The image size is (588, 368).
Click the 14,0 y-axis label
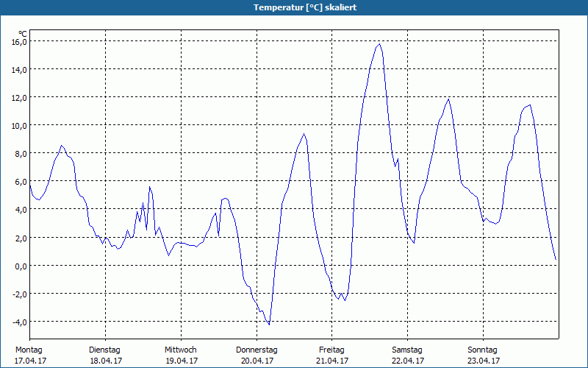(x=19, y=69)
